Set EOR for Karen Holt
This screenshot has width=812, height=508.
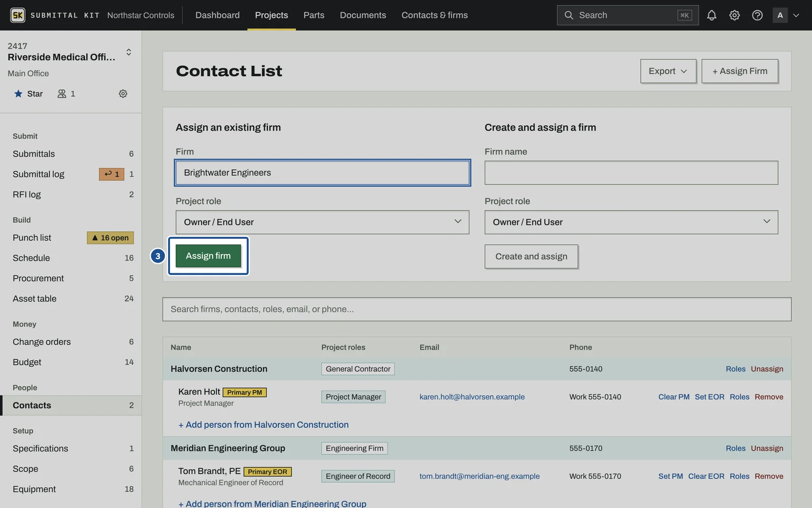point(709,397)
